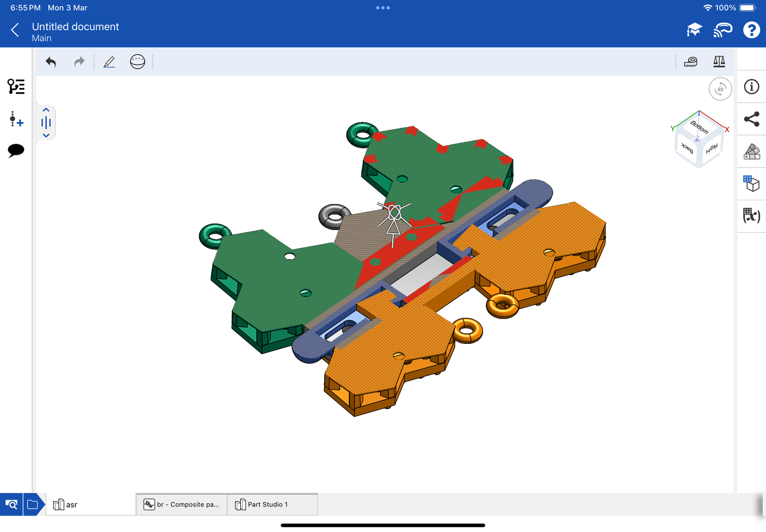Open the Learning Center graduation cap
Image resolution: width=766 pixels, height=532 pixels.
pos(694,30)
